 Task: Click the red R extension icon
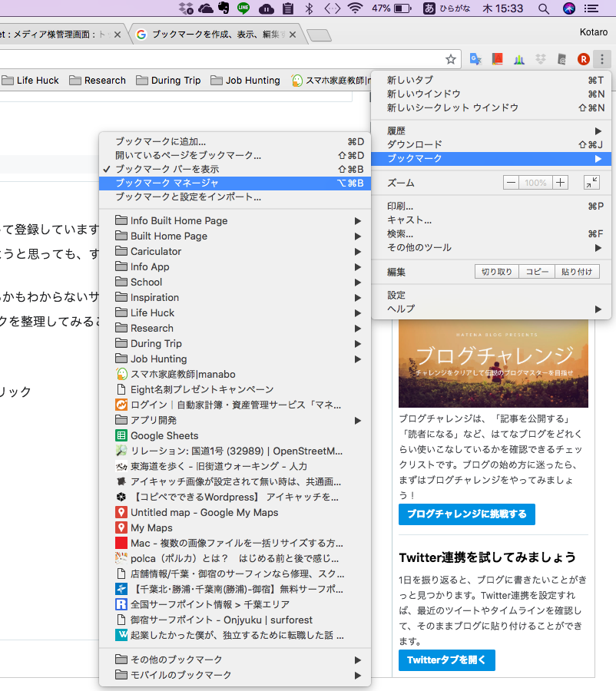[x=584, y=59]
